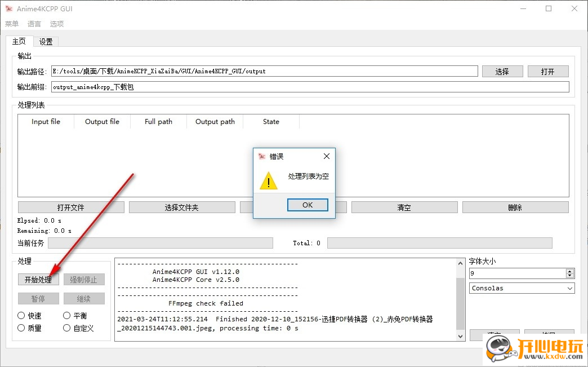Screen dimensions: 588x367
Task: Click the Input file column header
Action: click(46, 122)
